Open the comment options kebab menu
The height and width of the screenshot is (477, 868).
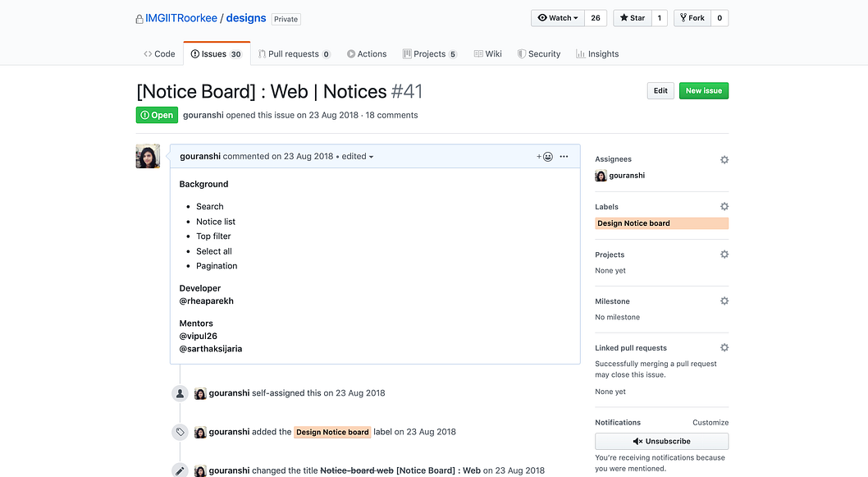(564, 156)
